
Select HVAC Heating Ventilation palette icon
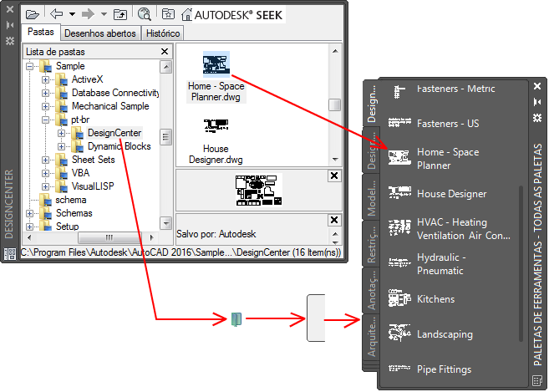(x=399, y=227)
